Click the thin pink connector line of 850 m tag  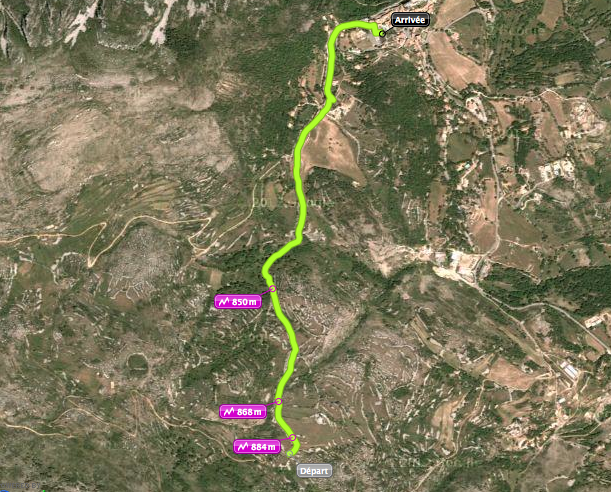pyautogui.click(x=266, y=292)
